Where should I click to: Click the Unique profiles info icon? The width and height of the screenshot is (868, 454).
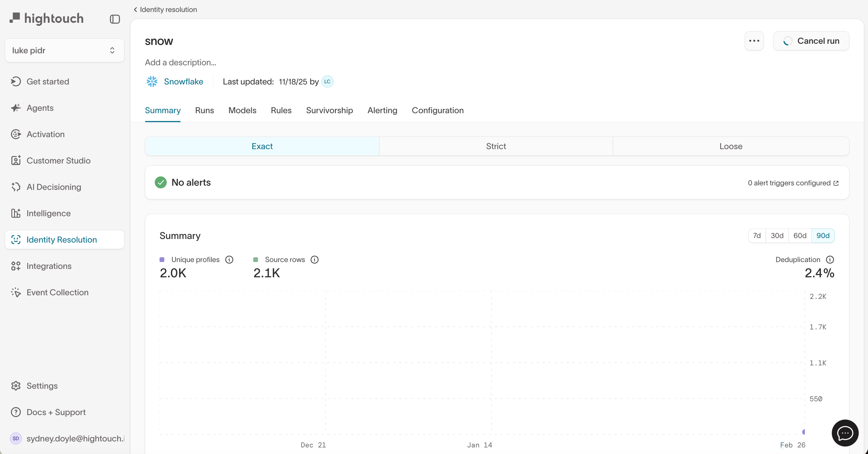[229, 260]
